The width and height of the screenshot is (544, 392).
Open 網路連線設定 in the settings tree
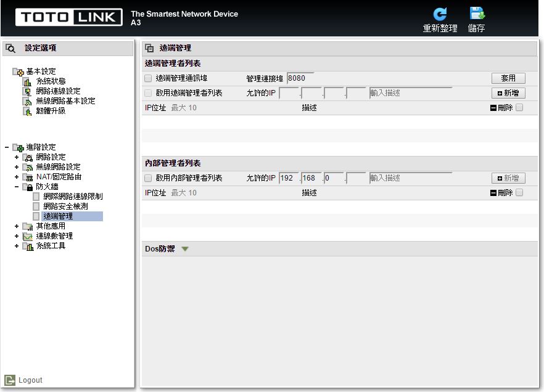[58, 91]
